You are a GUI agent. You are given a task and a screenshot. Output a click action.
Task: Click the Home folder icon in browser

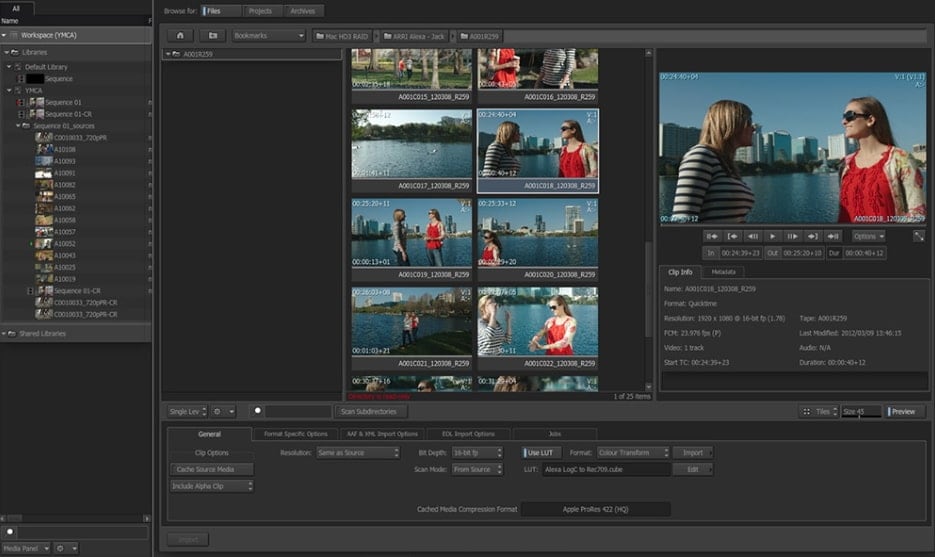pos(179,36)
